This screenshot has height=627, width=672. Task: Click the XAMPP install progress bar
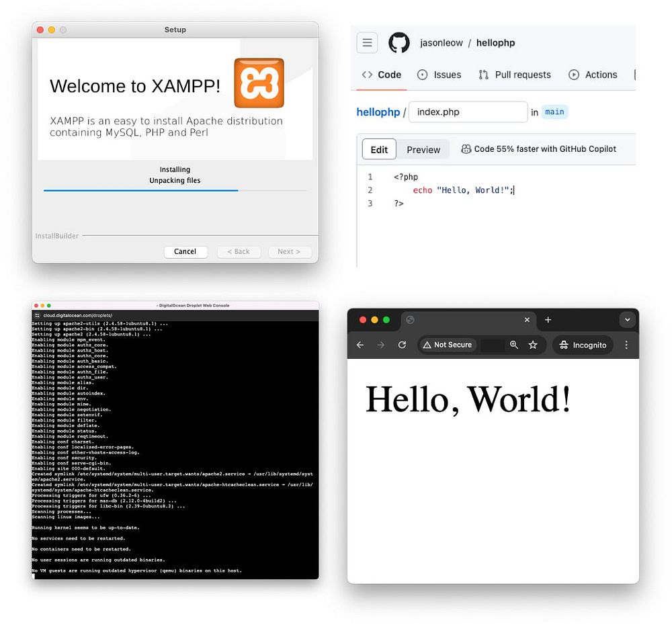(175, 190)
